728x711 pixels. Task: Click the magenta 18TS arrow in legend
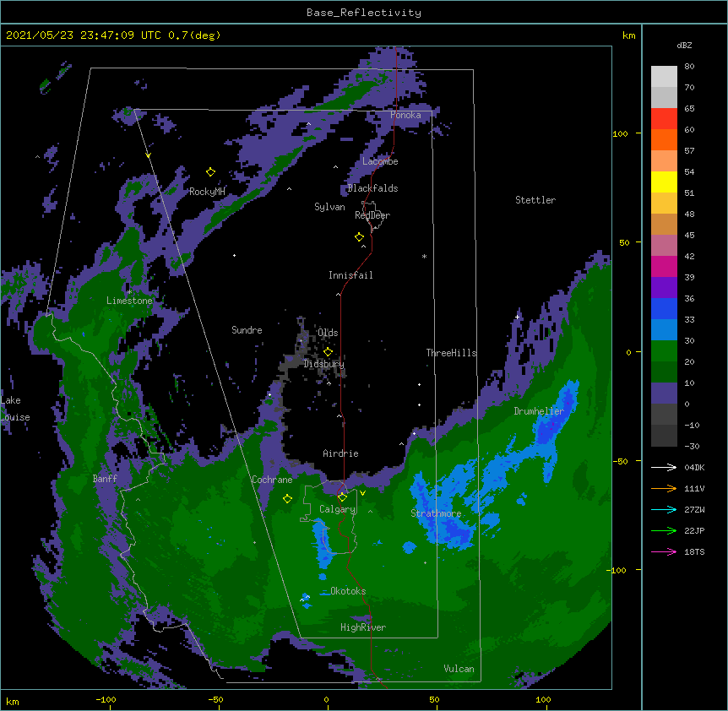click(x=664, y=551)
